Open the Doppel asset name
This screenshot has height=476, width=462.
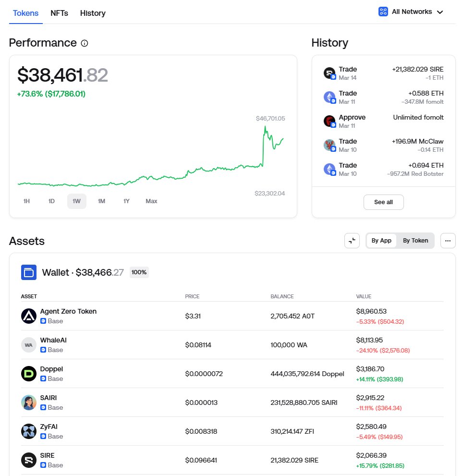51,369
